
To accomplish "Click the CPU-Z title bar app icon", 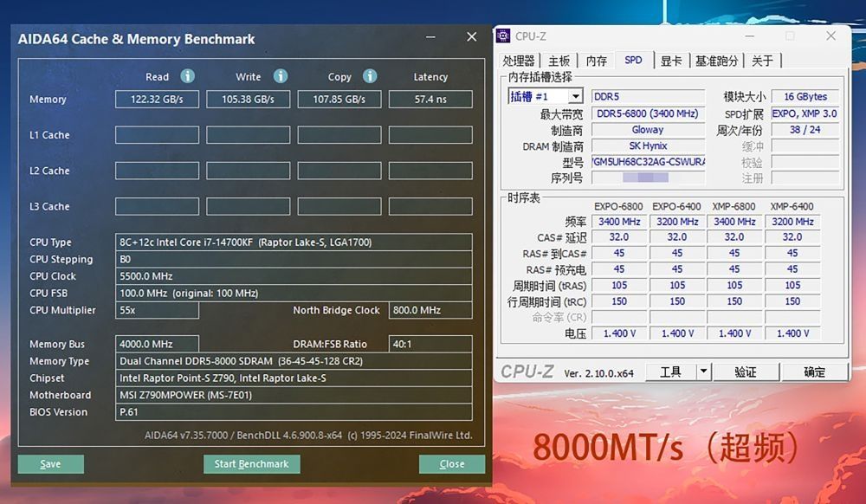I will tap(504, 36).
